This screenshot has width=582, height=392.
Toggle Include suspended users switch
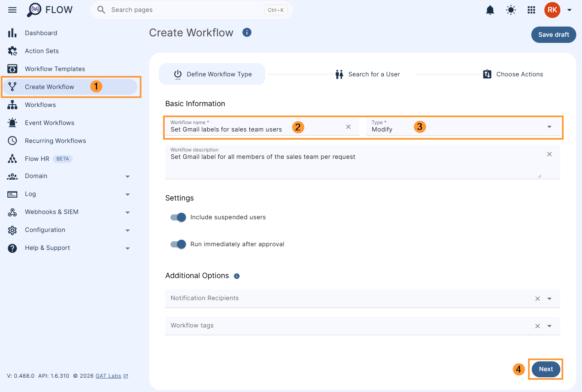coord(178,217)
